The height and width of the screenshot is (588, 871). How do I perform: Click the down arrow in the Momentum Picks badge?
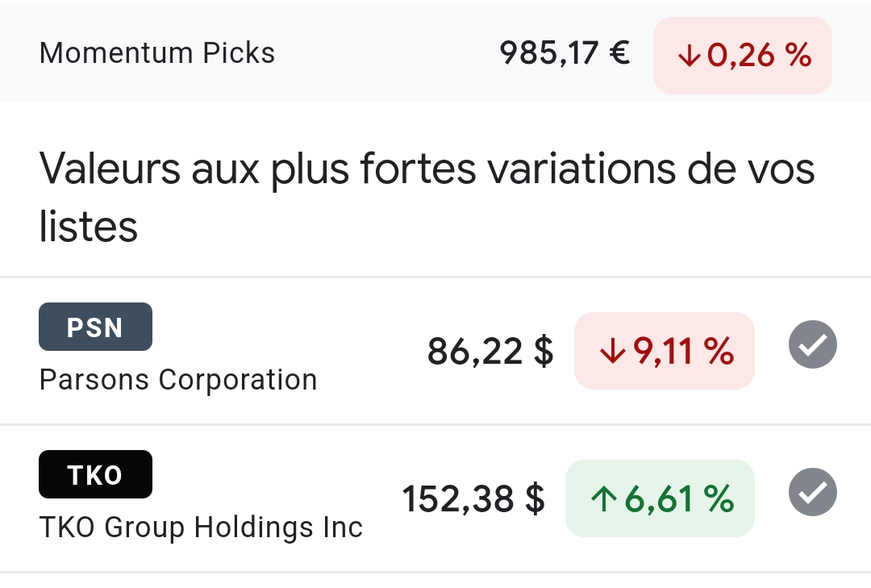(x=690, y=56)
